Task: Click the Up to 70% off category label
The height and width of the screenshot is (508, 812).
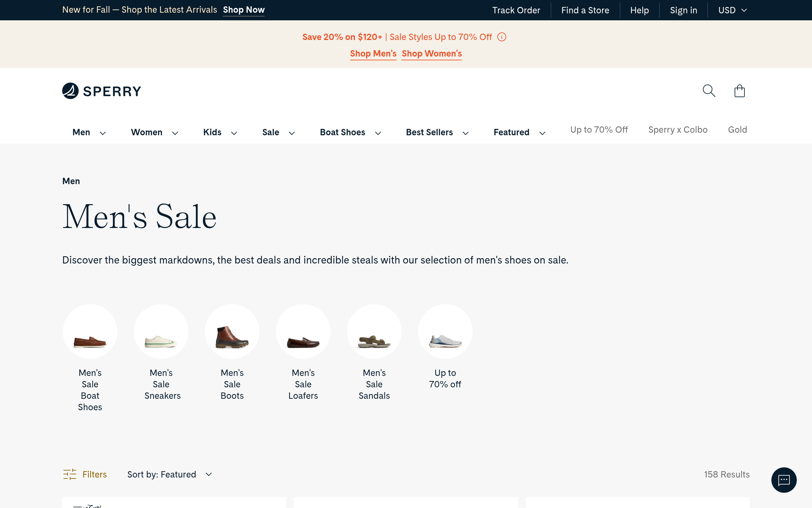Action: pyautogui.click(x=445, y=378)
